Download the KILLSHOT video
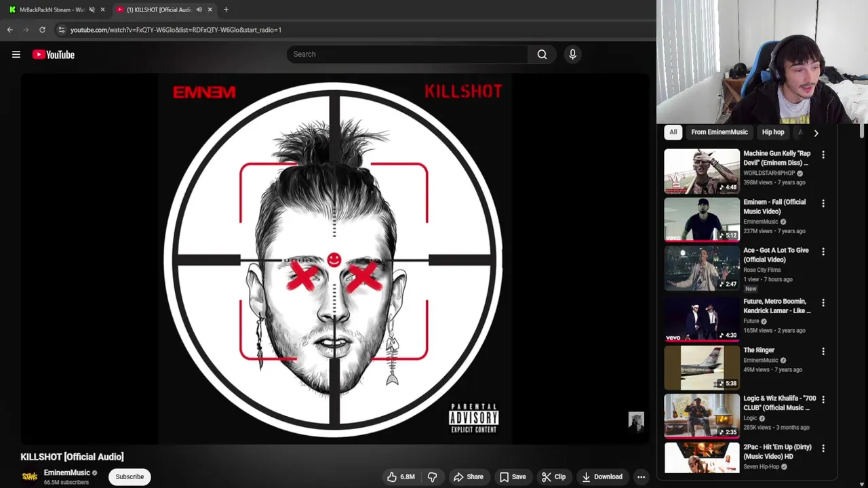 coord(602,476)
